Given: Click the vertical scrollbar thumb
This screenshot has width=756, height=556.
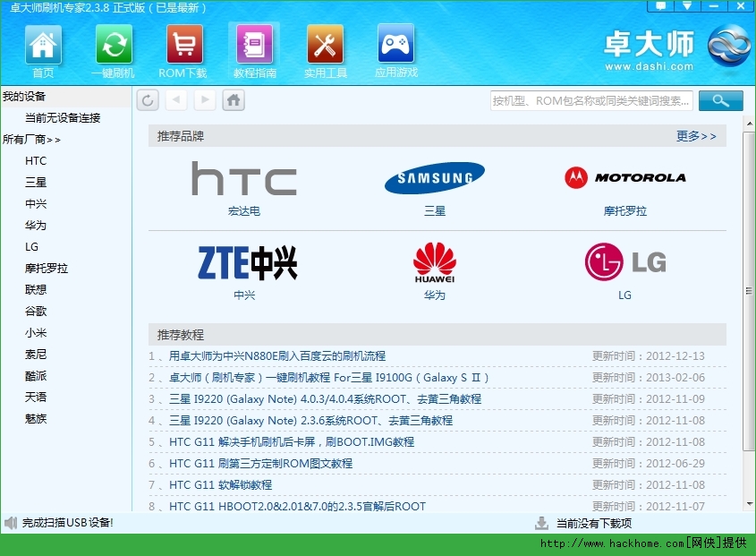Looking at the screenshot, I should 749,291.
